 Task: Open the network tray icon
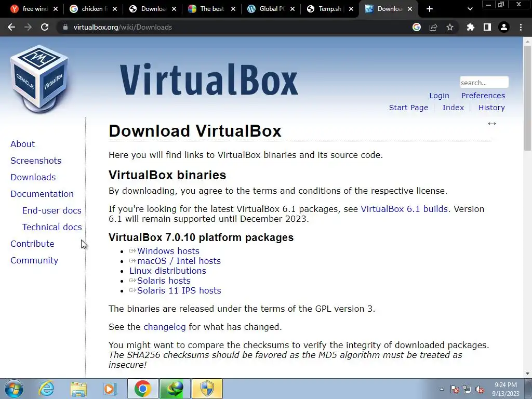467,389
